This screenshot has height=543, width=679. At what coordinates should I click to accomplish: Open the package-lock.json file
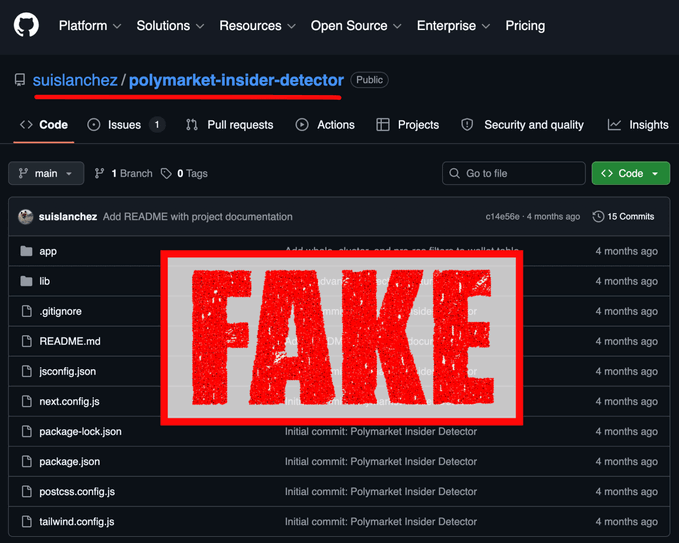tap(81, 432)
